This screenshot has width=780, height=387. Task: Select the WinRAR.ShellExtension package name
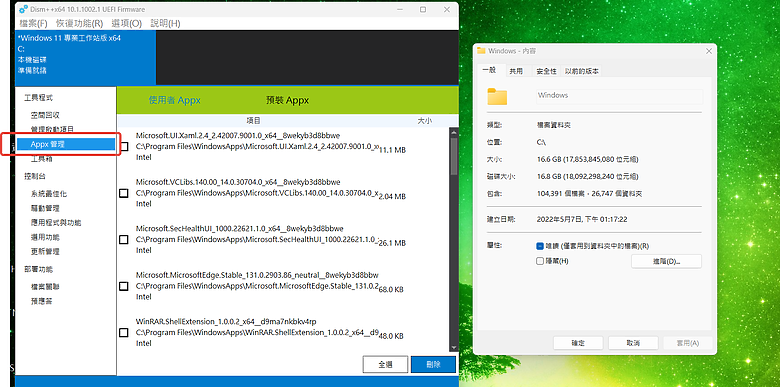tap(225, 321)
